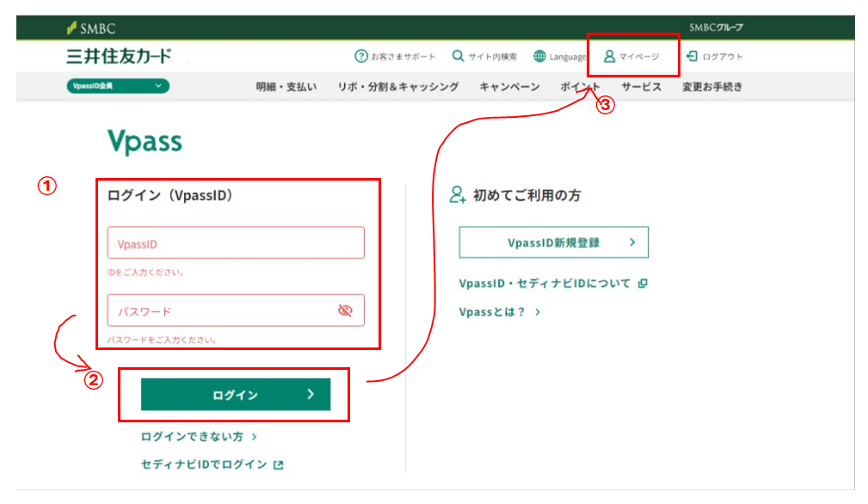Open VpassID・セディナビIDについて link
Screen dimensions: 868x504
click(545, 283)
